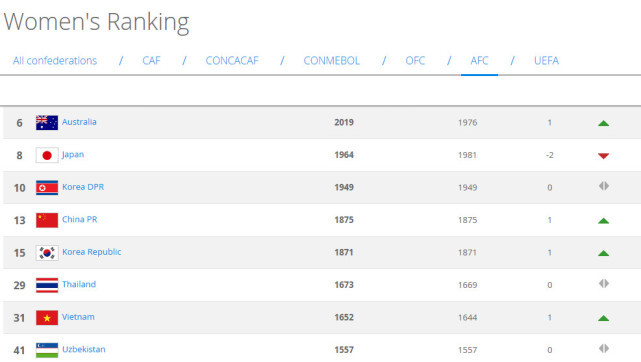Switch to the CONMEBOL tab
The height and width of the screenshot is (362, 641).
point(332,60)
